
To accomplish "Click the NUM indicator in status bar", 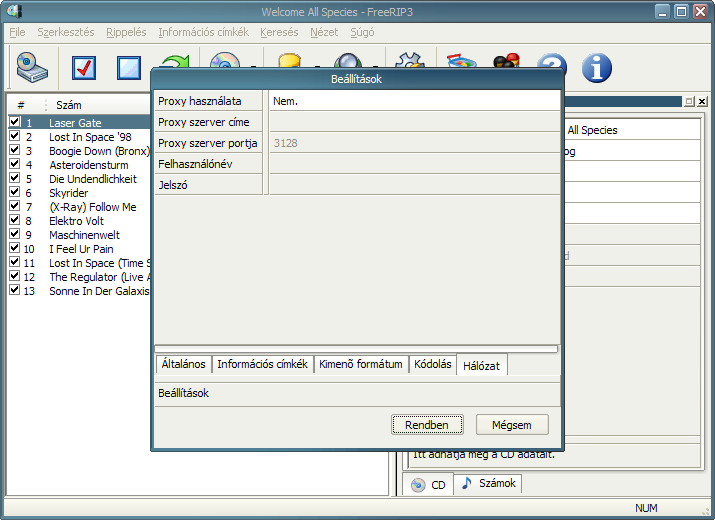I will click(646, 508).
